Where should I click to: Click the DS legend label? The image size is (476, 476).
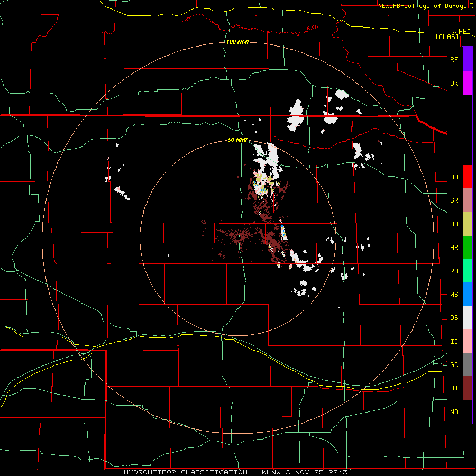click(454, 318)
